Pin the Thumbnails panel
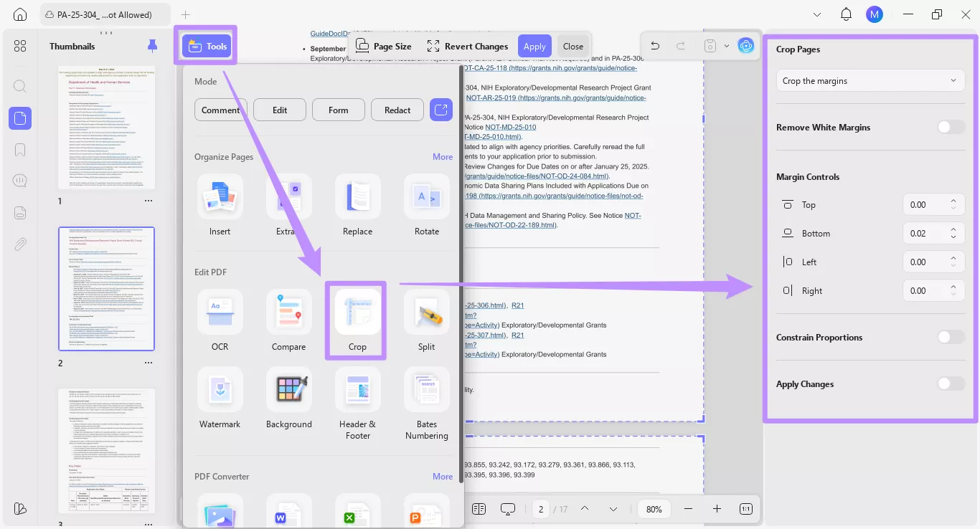 [x=152, y=46]
